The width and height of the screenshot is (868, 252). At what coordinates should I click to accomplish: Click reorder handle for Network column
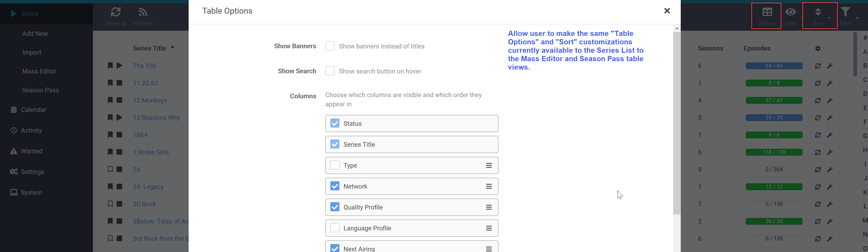click(x=489, y=186)
